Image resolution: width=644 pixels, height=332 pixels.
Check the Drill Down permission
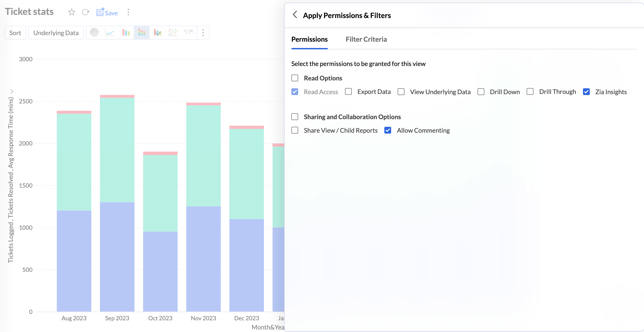coord(481,92)
